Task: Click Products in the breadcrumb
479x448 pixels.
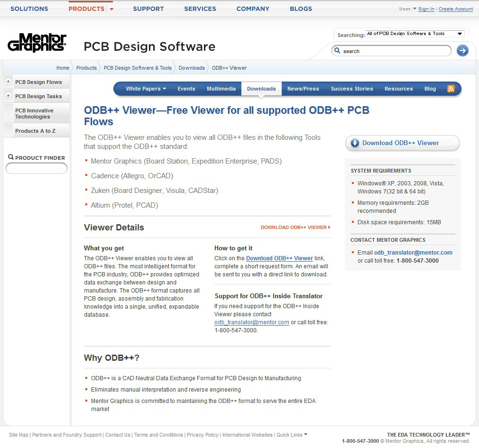Action: coord(86,68)
